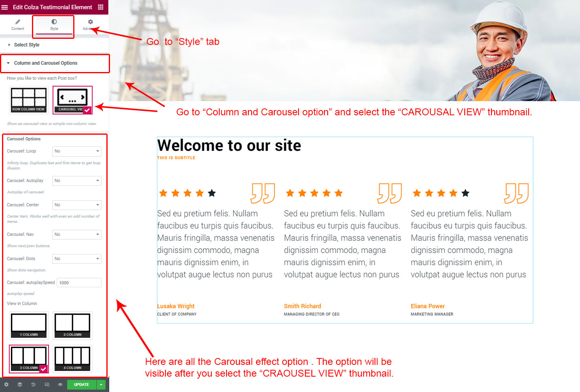The width and height of the screenshot is (580, 392).
Task: Switch to the Advanced tab
Action: [89, 25]
